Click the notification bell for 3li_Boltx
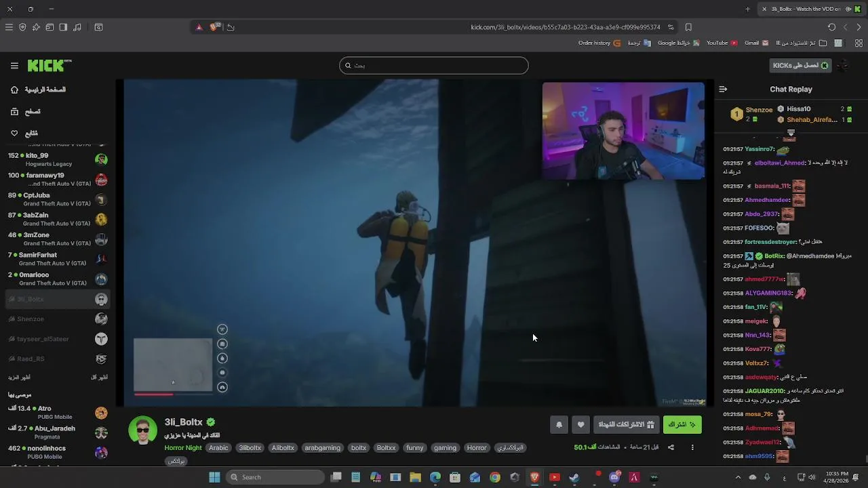 559,425
